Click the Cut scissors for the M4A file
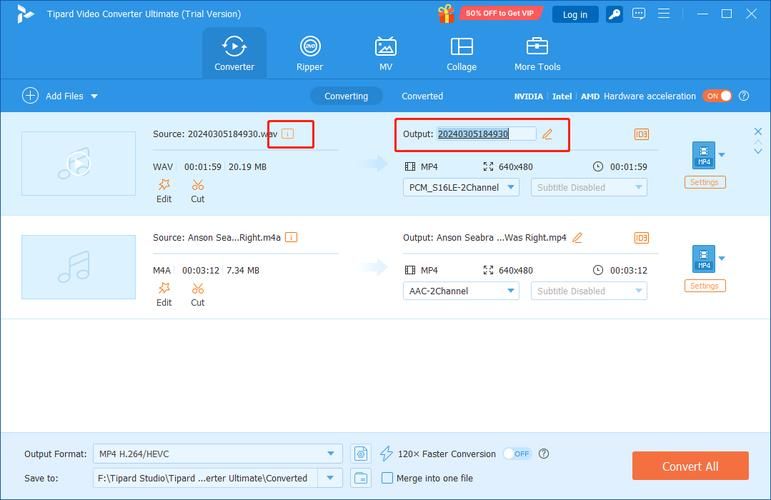The image size is (771, 500). pyautogui.click(x=198, y=294)
